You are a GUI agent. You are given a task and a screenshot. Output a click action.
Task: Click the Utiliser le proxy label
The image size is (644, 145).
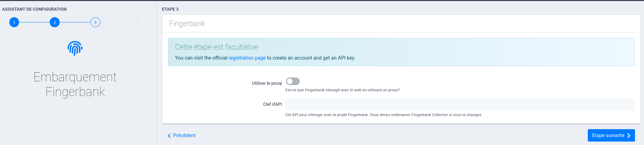click(267, 83)
